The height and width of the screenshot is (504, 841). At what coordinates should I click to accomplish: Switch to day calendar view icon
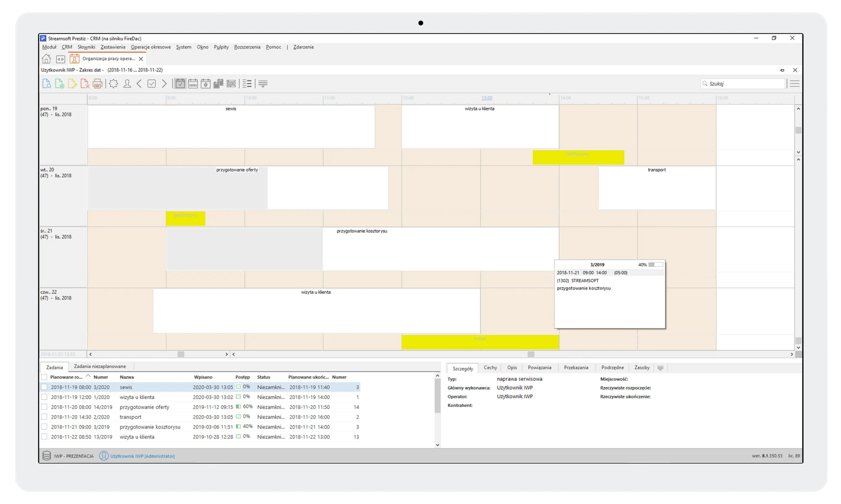click(x=180, y=83)
